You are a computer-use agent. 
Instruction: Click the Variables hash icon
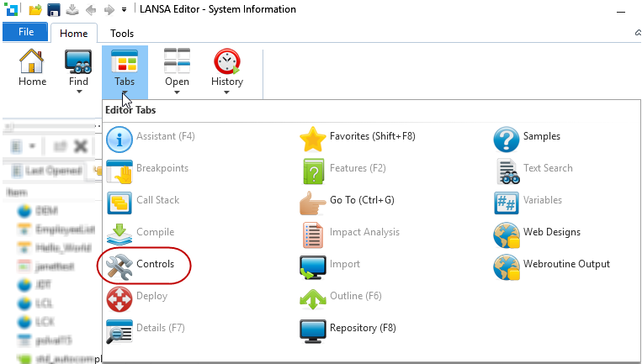click(x=507, y=203)
